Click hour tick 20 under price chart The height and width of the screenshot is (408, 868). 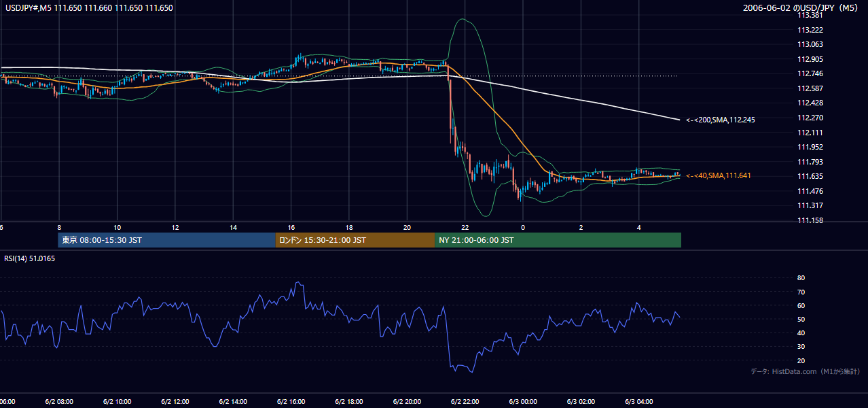click(407, 227)
